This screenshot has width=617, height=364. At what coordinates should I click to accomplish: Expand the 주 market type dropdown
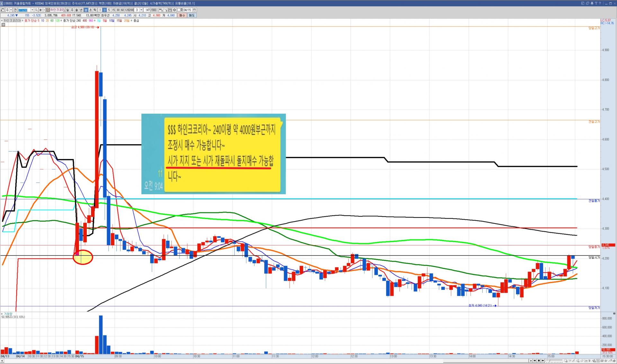click(x=11, y=10)
